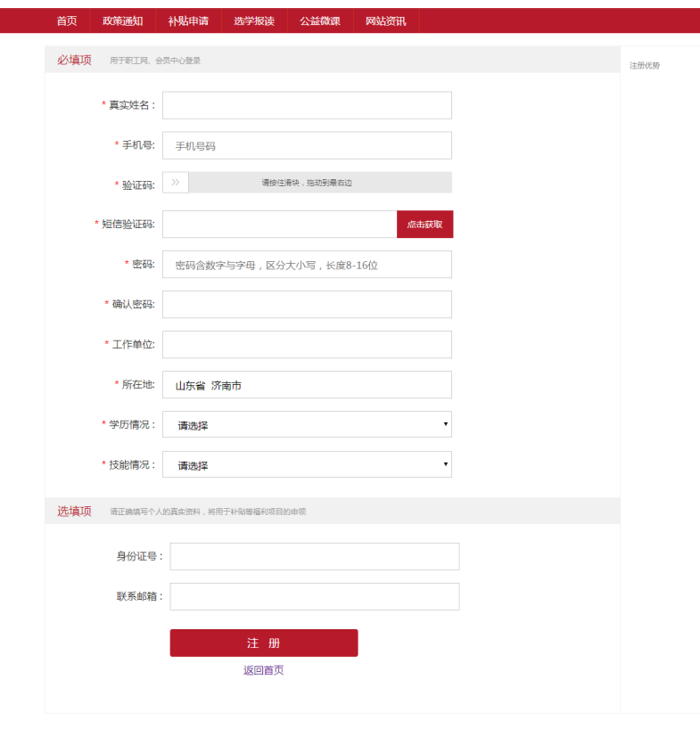
Task: Click the 工作单位 input field
Action: 307,345
